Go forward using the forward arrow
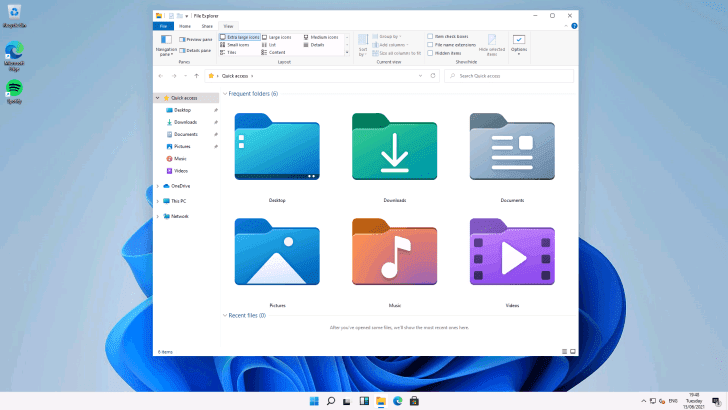This screenshot has width=728, height=410. [174, 76]
